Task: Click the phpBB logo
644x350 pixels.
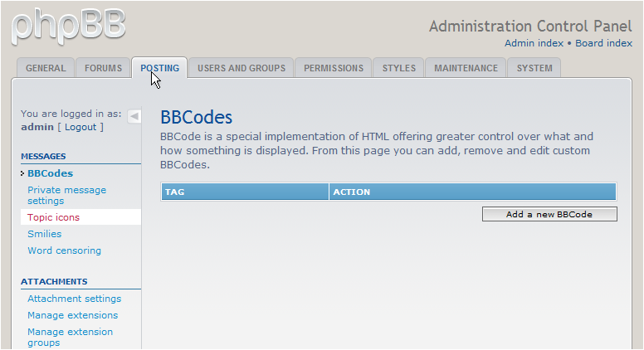Action: point(68,27)
